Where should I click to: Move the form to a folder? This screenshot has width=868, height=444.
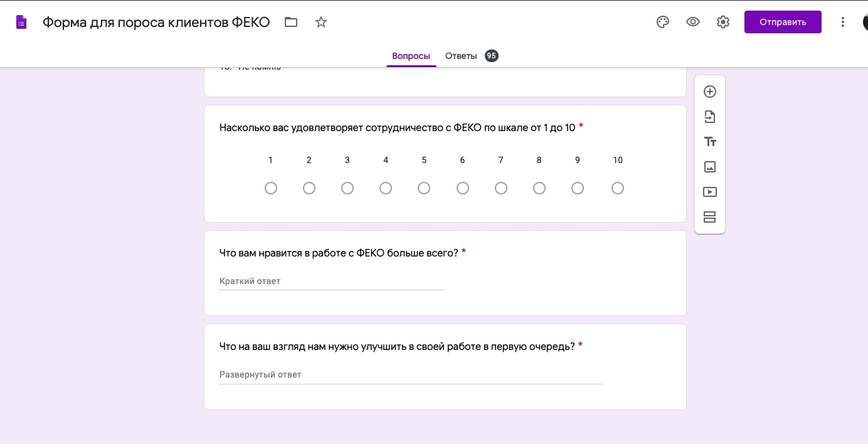pyautogui.click(x=291, y=22)
